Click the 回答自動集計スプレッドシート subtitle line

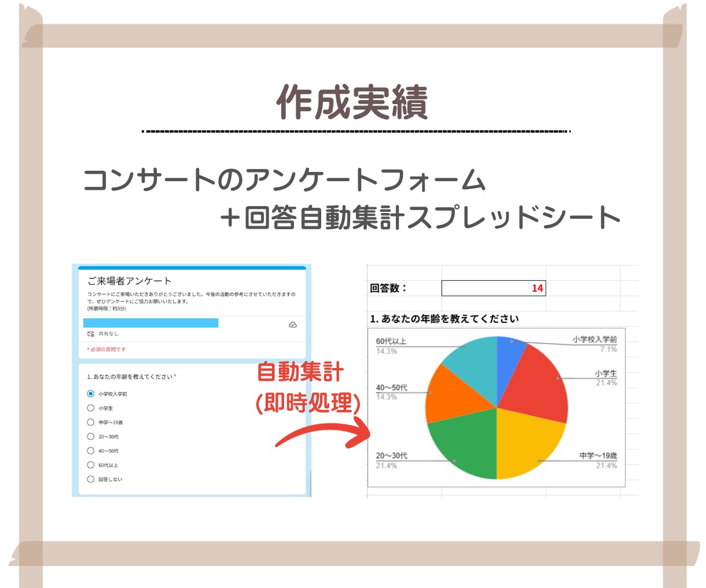point(420,218)
